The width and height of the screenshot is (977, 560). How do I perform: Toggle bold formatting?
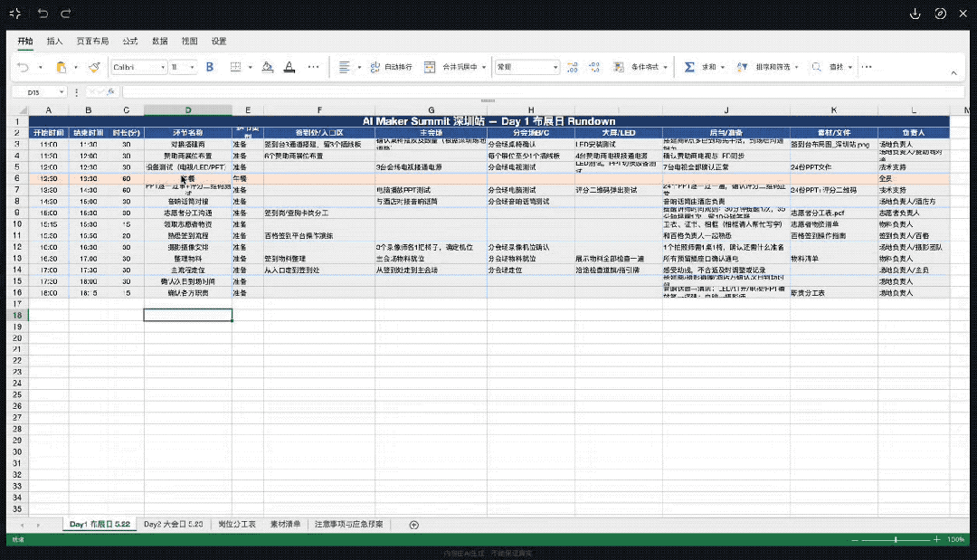210,67
